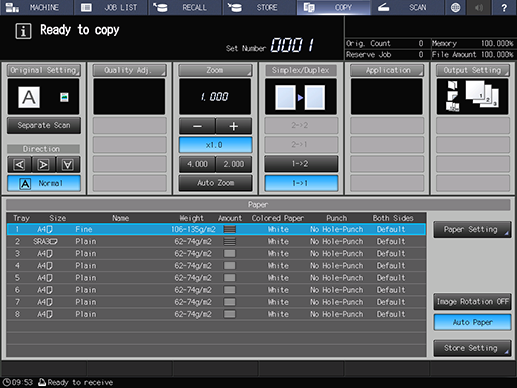Open the Output Setting menu

point(473,70)
